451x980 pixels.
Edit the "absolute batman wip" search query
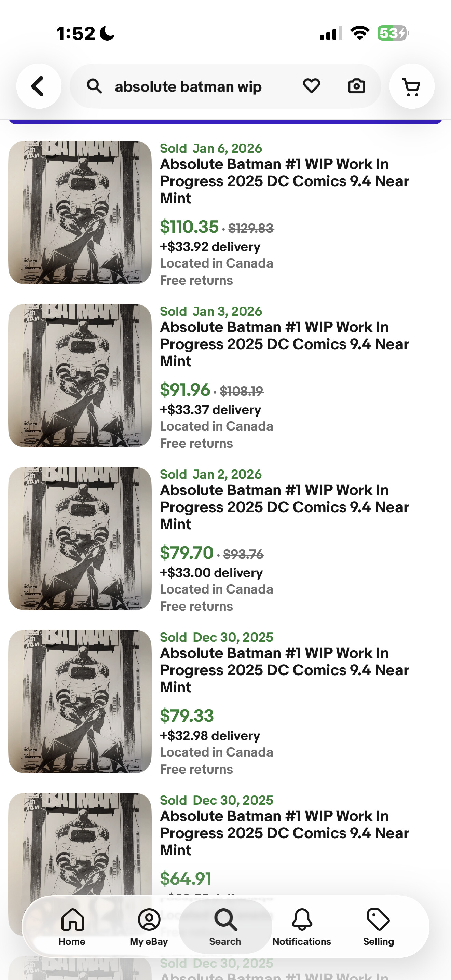coord(188,87)
